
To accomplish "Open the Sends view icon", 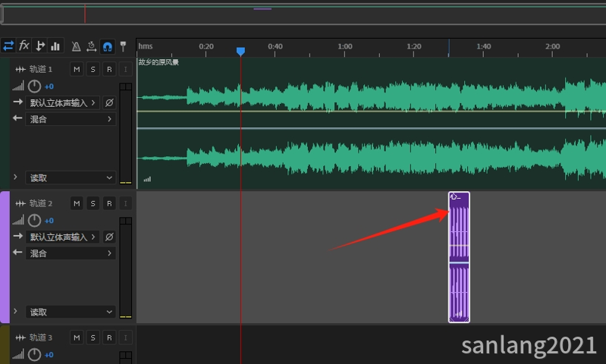I will [x=40, y=45].
